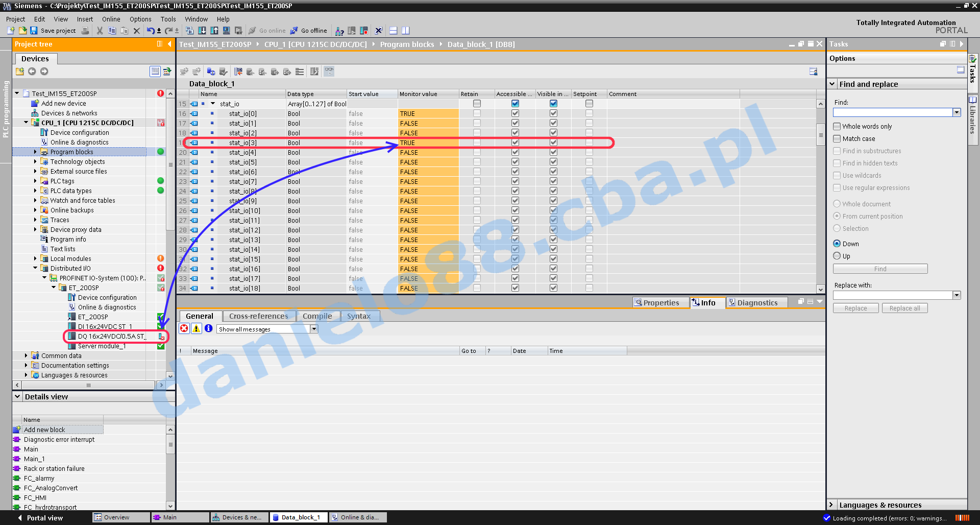Show only errors using the red error filter icon
This screenshot has height=525, width=980.
[x=184, y=328]
